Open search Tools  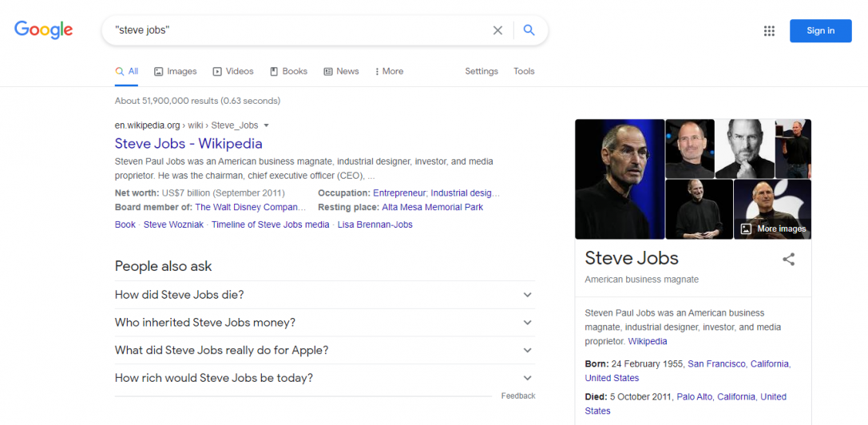524,71
